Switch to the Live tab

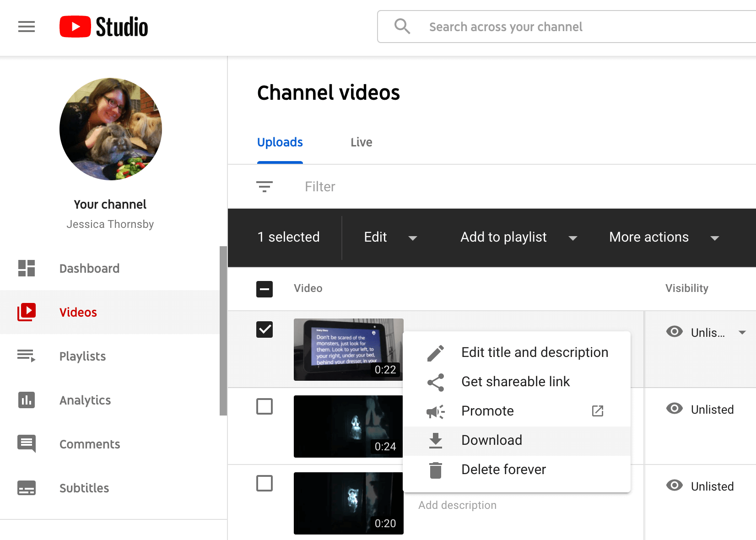click(x=361, y=142)
